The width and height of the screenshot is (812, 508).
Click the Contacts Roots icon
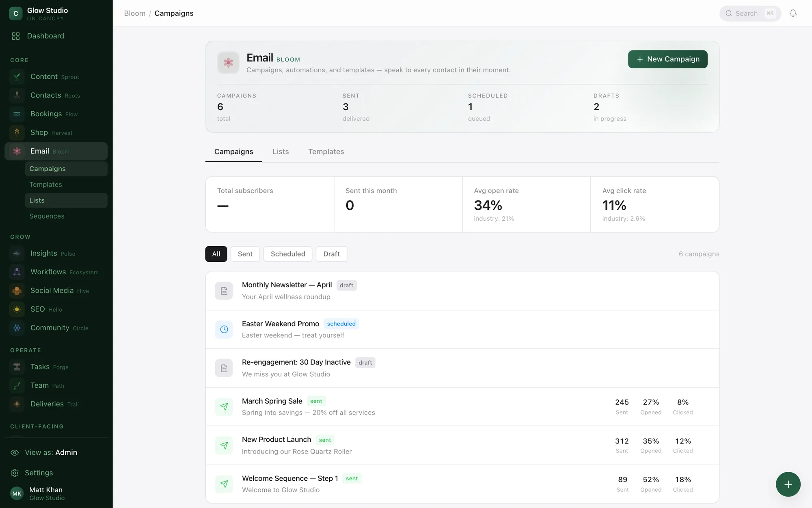tap(17, 96)
